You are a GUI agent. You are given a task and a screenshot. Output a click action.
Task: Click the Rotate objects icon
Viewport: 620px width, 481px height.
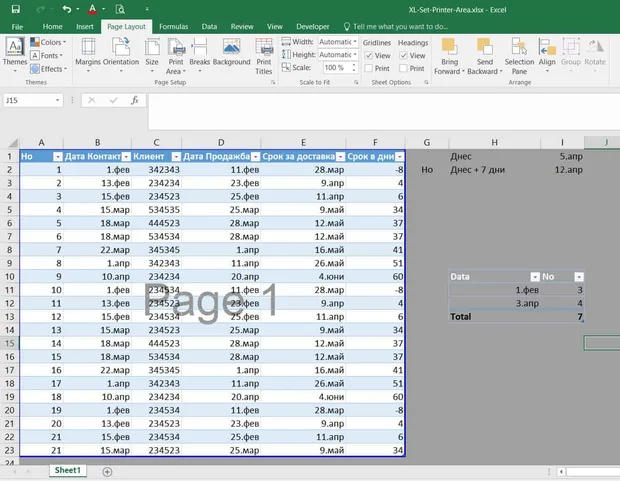(595, 55)
